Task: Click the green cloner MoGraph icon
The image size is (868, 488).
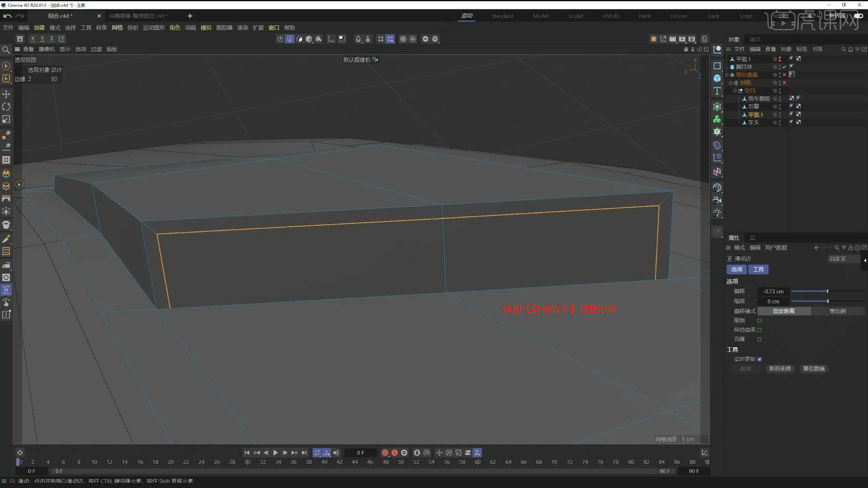Action: click(x=717, y=119)
